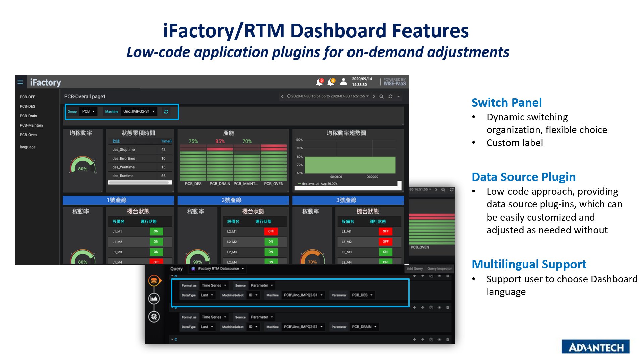Open the Machine Uno_IMPQ2-S1 dropdown
Screen dimensions: 644x362
pos(139,112)
